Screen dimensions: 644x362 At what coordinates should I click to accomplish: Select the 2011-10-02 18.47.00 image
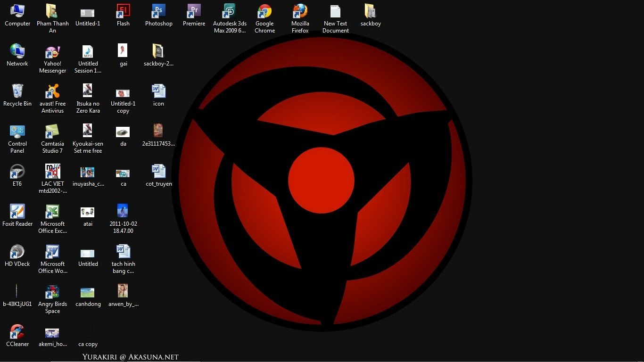point(123,219)
